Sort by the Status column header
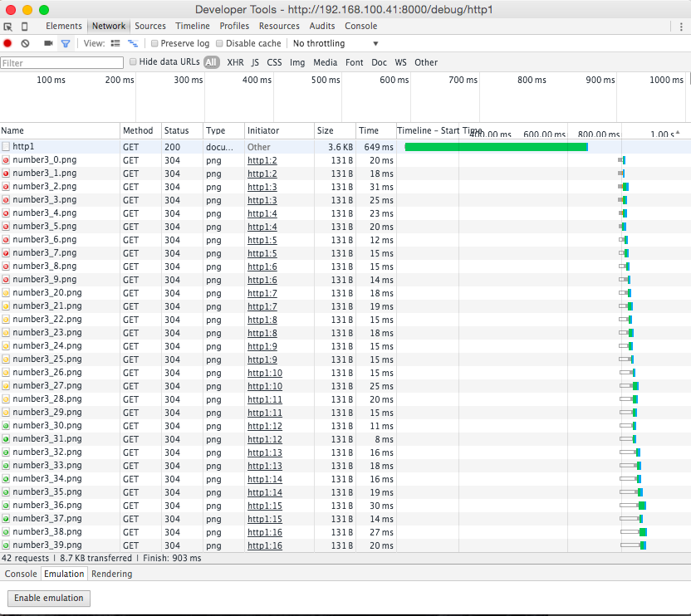This screenshot has height=616, width=691. click(182, 130)
